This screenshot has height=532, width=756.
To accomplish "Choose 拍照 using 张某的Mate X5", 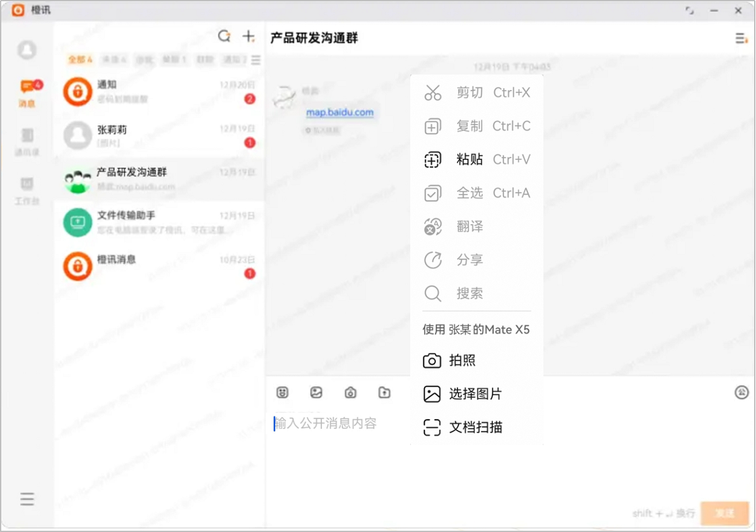I will click(464, 361).
